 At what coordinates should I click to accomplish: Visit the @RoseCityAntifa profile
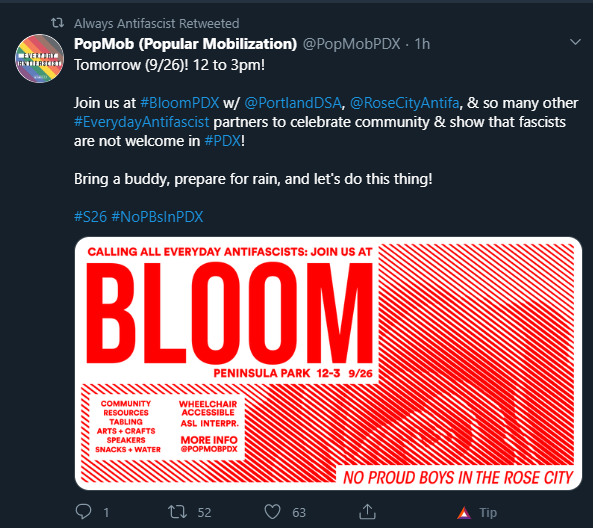click(x=404, y=103)
